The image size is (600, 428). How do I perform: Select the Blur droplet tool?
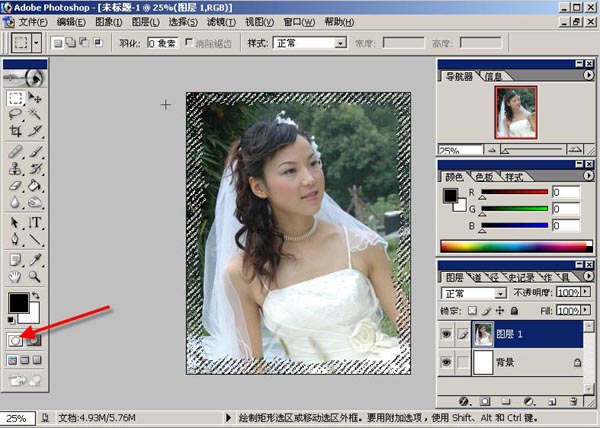pos(15,202)
